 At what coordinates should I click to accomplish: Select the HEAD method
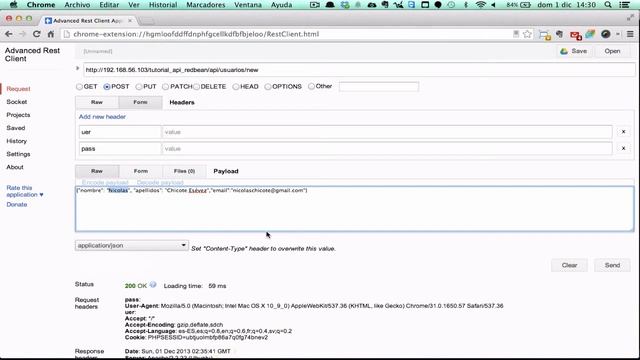pos(236,87)
